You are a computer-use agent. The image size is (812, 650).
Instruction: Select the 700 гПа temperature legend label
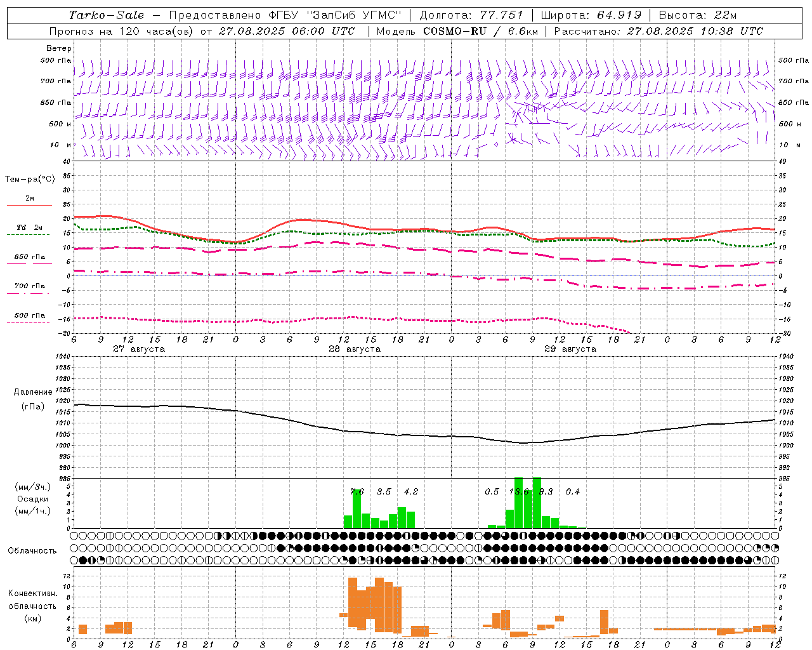30,286
